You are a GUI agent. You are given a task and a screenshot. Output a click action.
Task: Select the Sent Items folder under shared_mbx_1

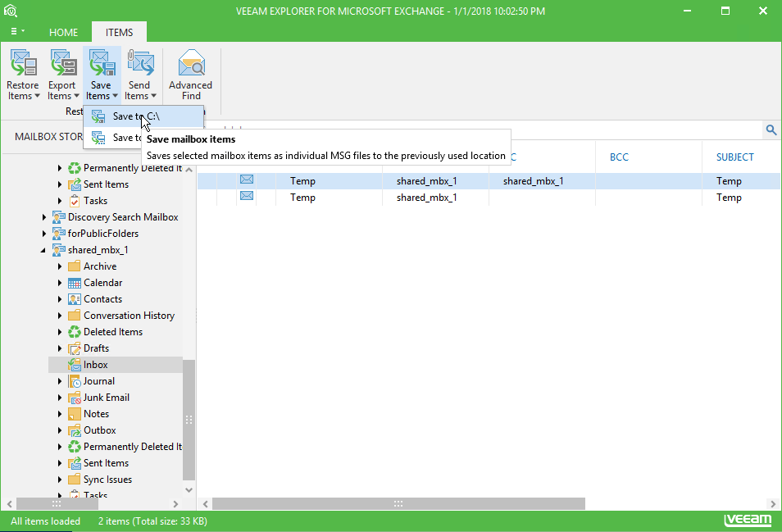pos(106,463)
